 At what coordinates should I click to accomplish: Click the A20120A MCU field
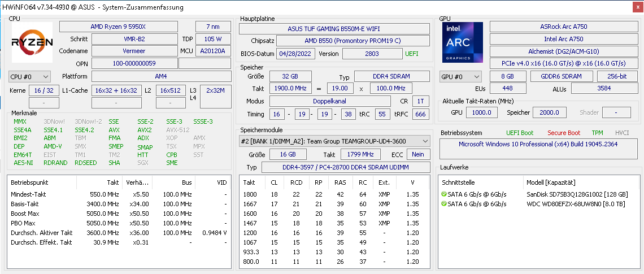213,51
